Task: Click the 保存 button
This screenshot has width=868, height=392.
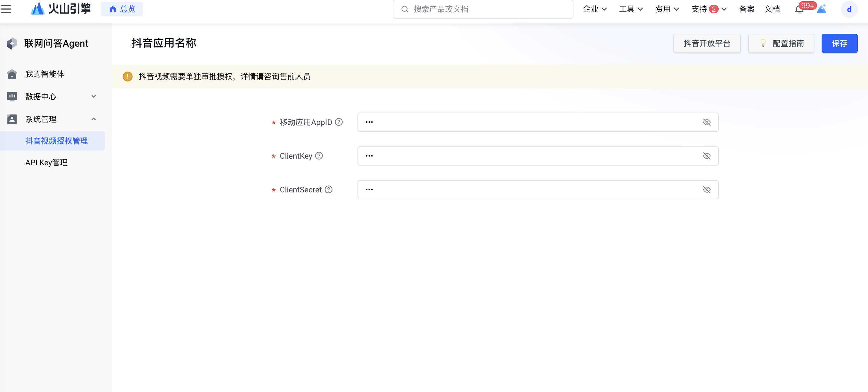Action: (839, 43)
